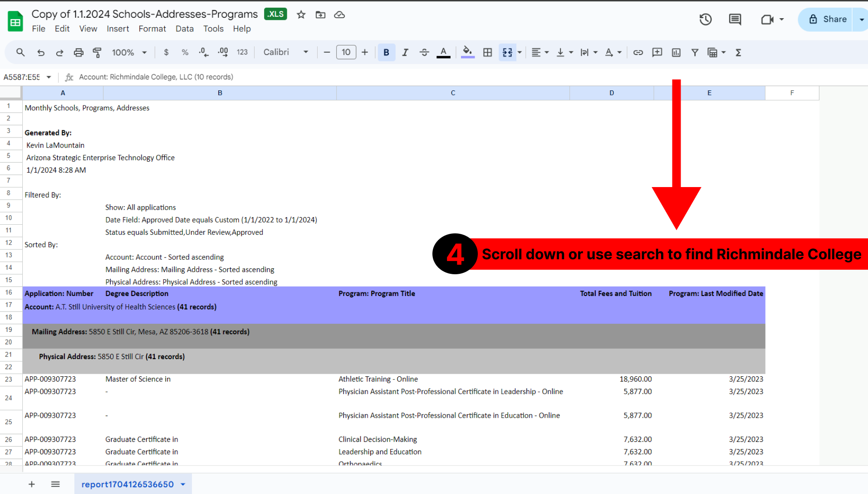
Task: Insert a link into the cell
Action: coord(638,52)
